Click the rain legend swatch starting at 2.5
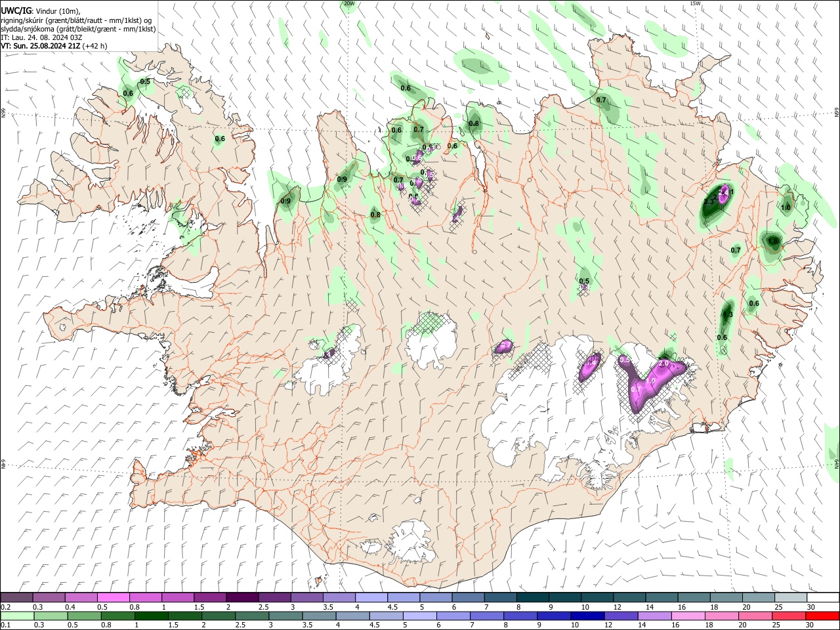Image resolution: width=840 pixels, height=630 pixels. point(251,616)
